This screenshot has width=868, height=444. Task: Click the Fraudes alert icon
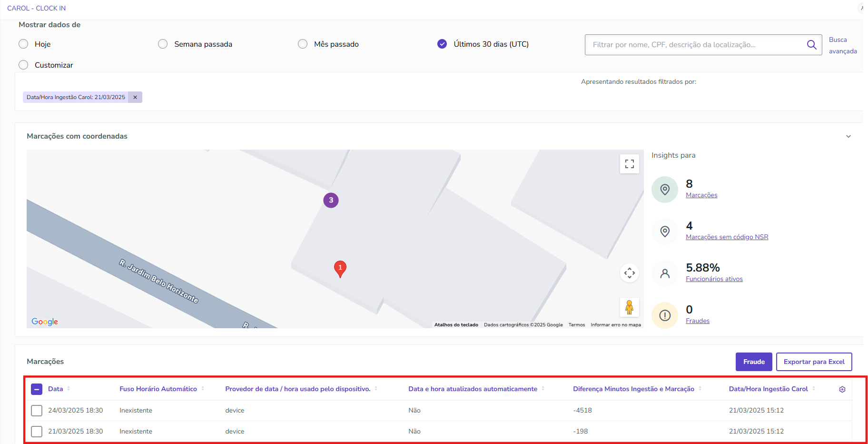664,315
